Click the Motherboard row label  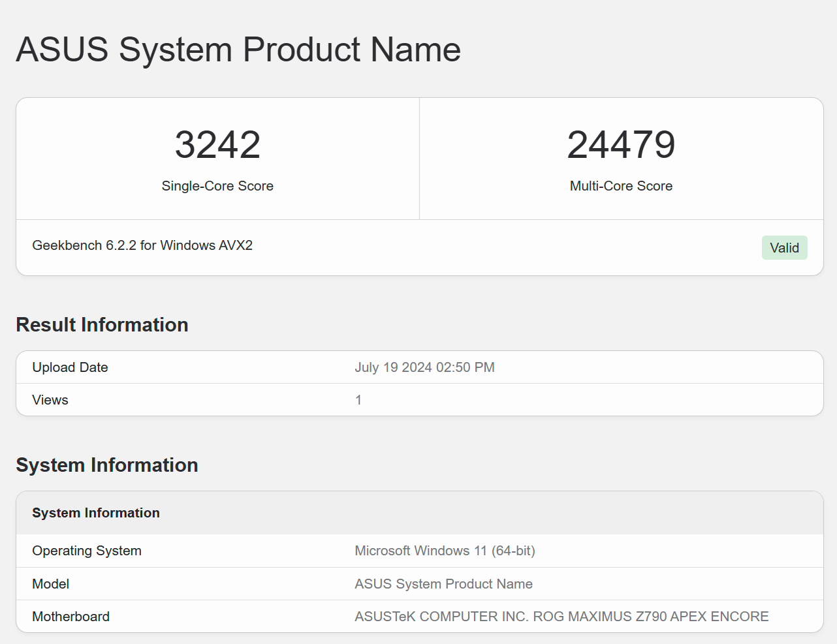71,617
